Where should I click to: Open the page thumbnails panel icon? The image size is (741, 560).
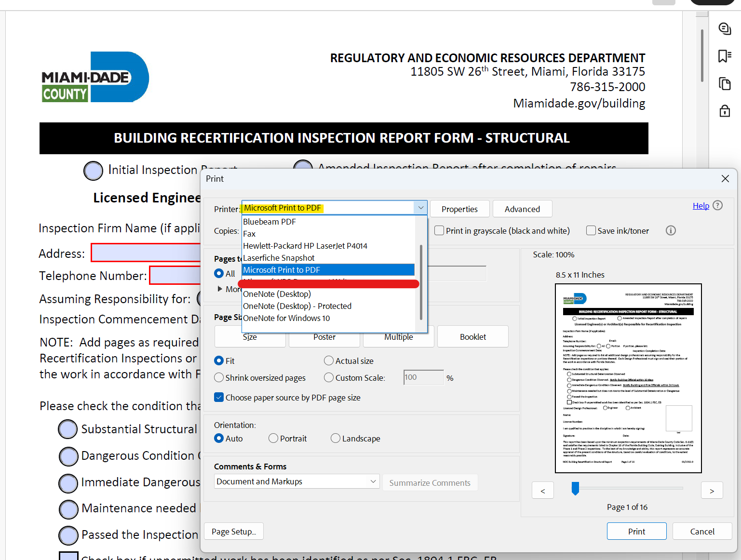point(725,83)
